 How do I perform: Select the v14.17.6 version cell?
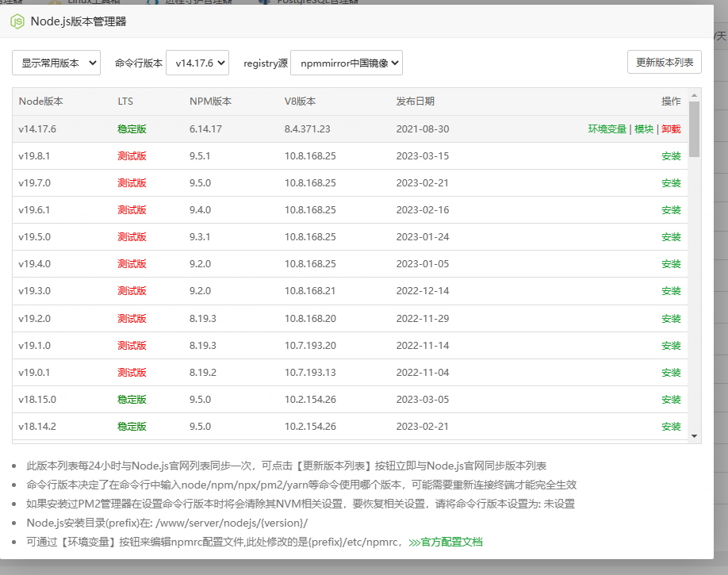37,129
